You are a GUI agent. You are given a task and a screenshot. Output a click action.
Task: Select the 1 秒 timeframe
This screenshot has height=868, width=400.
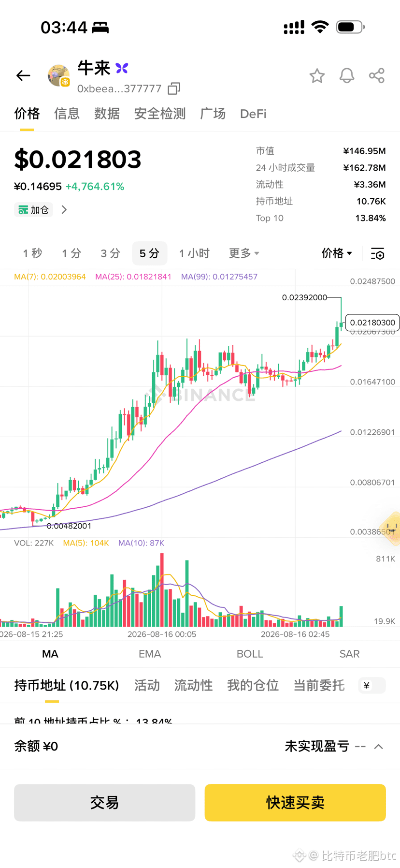[x=33, y=253]
